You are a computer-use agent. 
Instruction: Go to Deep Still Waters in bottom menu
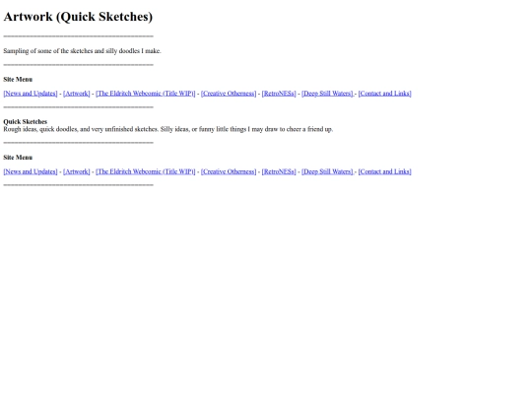click(327, 171)
